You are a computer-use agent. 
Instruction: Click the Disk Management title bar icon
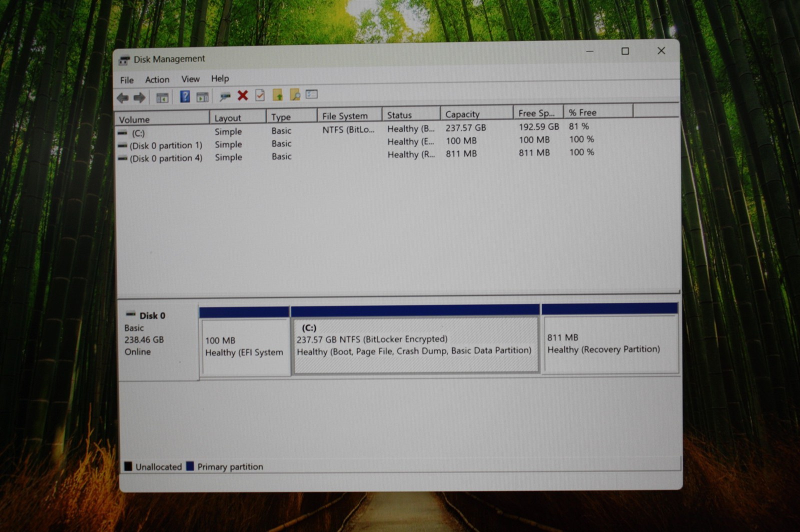(x=124, y=60)
